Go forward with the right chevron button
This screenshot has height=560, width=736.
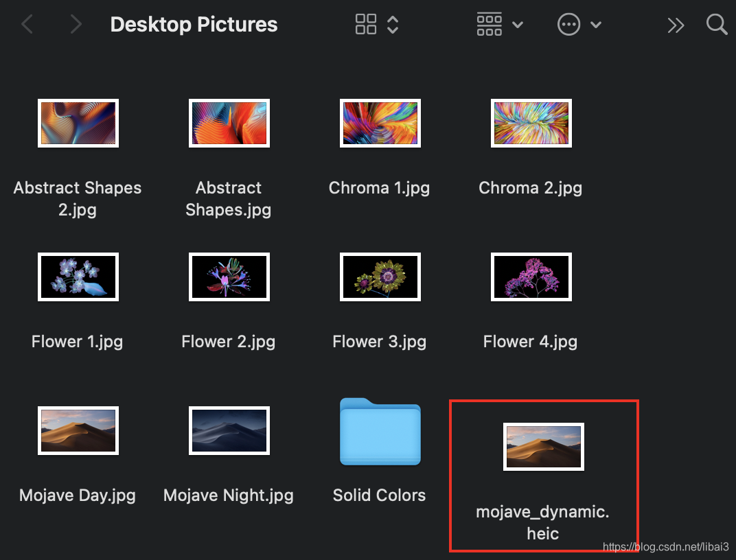(76, 25)
